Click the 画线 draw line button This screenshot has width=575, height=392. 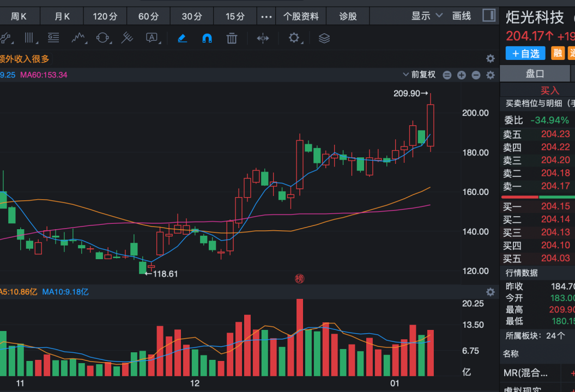pyautogui.click(x=462, y=16)
